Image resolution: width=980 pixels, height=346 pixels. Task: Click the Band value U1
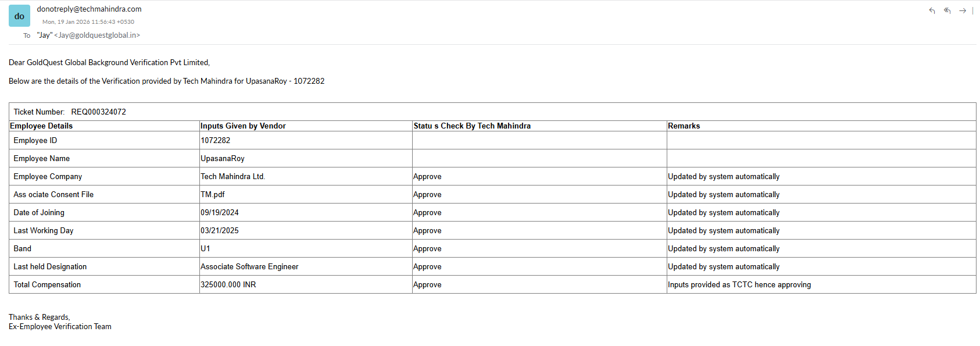click(x=206, y=249)
